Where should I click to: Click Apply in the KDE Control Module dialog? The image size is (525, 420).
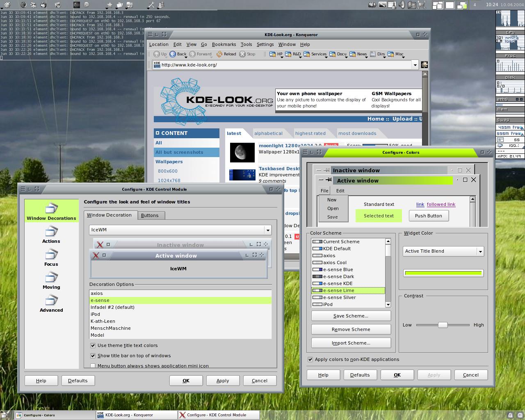[x=223, y=381]
